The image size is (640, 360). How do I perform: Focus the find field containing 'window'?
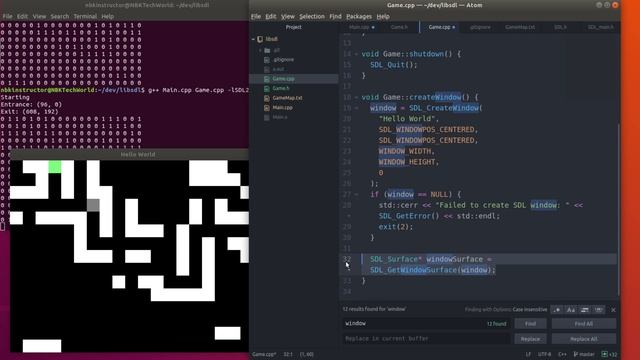(x=426, y=323)
